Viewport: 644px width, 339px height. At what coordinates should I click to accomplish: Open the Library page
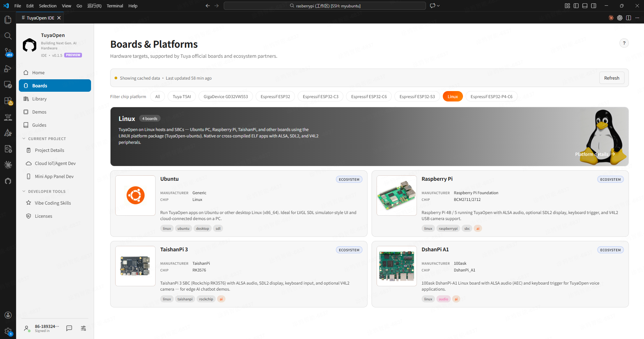pos(55,99)
